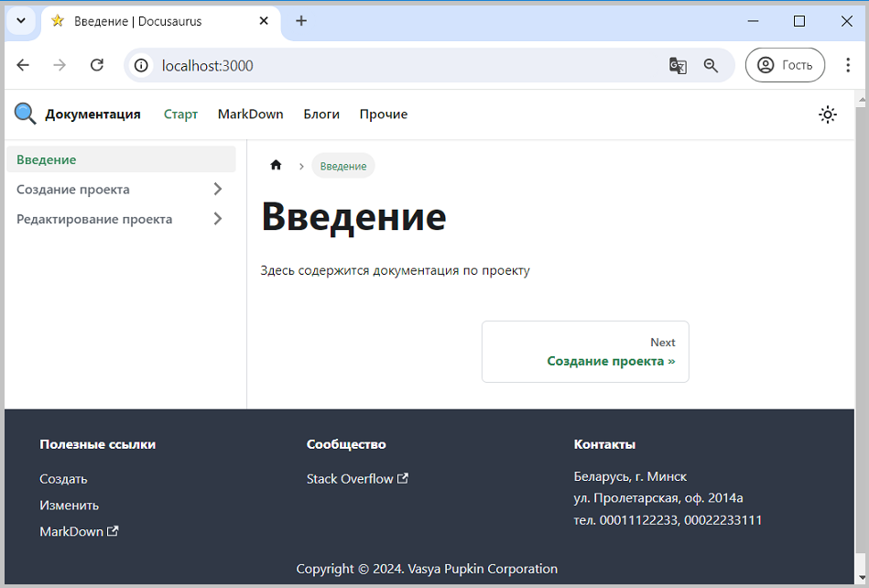Click the Введение page heading
Image resolution: width=869 pixels, height=588 pixels.
353,217
